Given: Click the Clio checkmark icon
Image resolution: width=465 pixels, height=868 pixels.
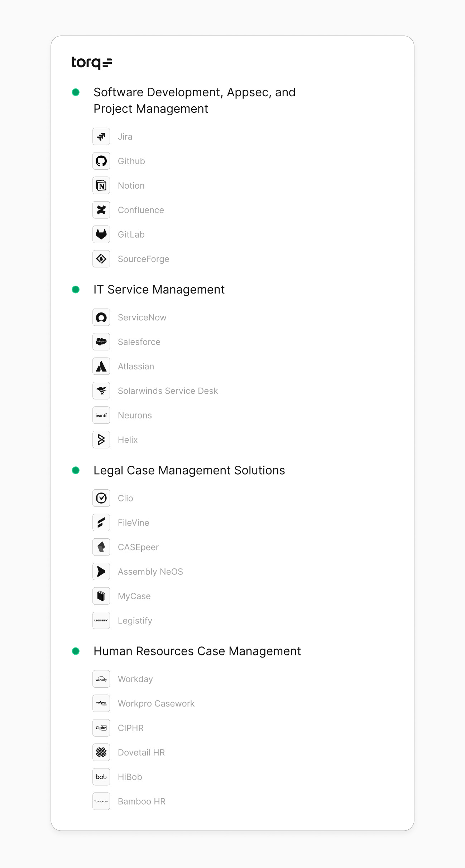Looking at the screenshot, I should (101, 498).
